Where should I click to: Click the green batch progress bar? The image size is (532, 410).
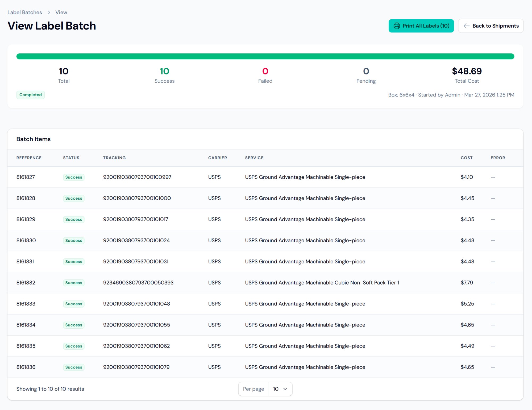pyautogui.click(x=265, y=56)
